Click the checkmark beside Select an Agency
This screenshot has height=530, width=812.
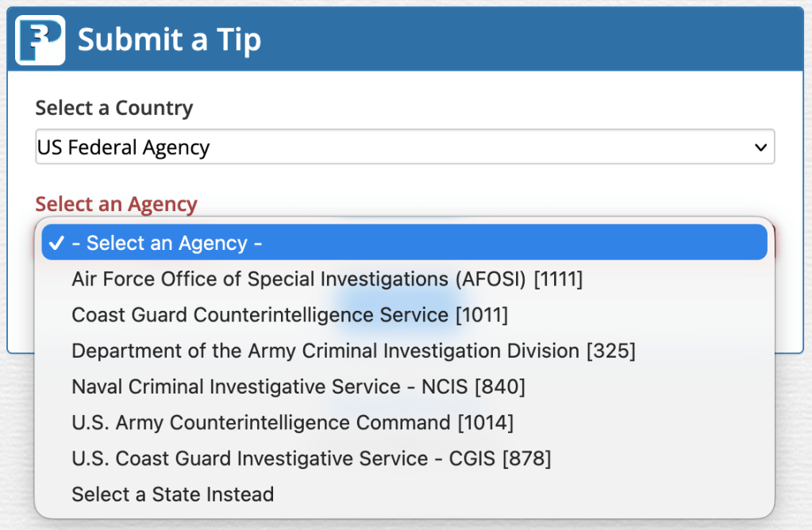pos(56,244)
